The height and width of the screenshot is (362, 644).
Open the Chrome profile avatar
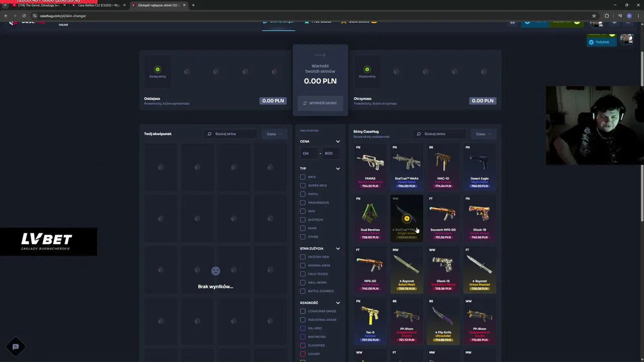[629, 16]
